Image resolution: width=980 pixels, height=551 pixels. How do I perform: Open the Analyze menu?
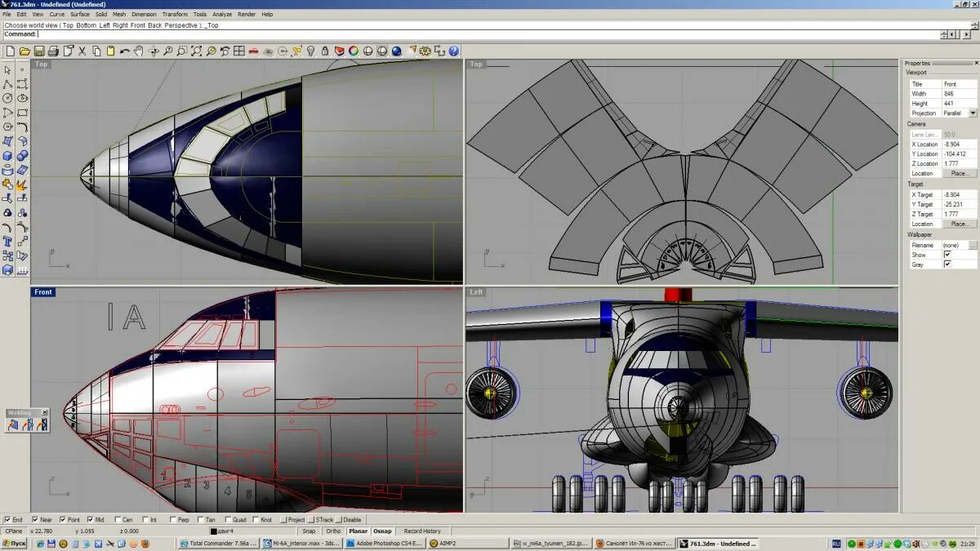(x=222, y=14)
